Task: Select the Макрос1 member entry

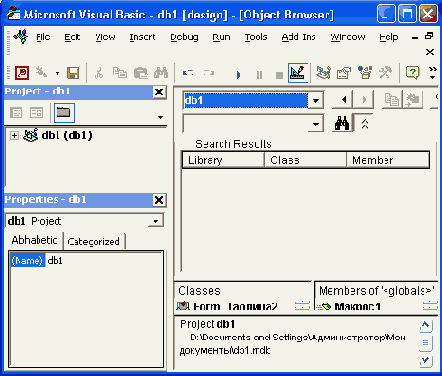Action: pos(357,306)
